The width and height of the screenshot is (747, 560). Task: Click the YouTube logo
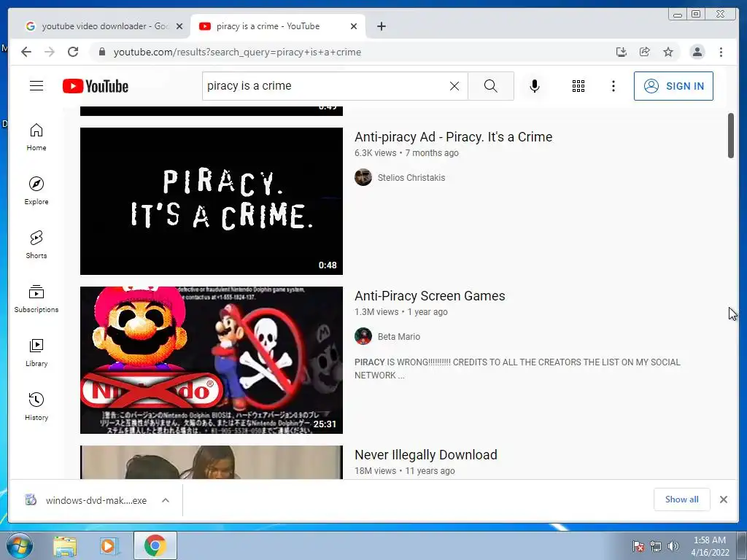tap(96, 86)
